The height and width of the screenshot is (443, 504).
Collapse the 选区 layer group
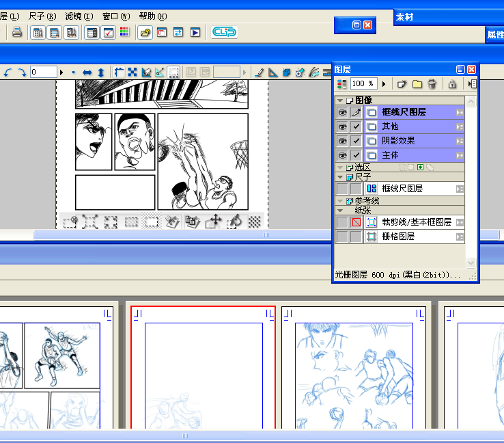340,167
